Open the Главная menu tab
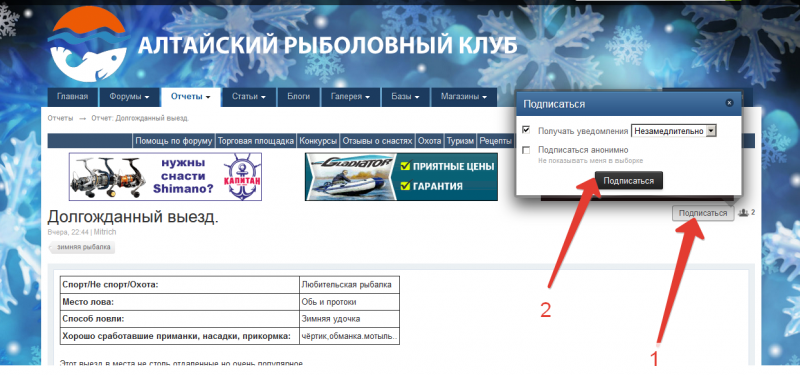The height and width of the screenshot is (375, 800). click(72, 97)
